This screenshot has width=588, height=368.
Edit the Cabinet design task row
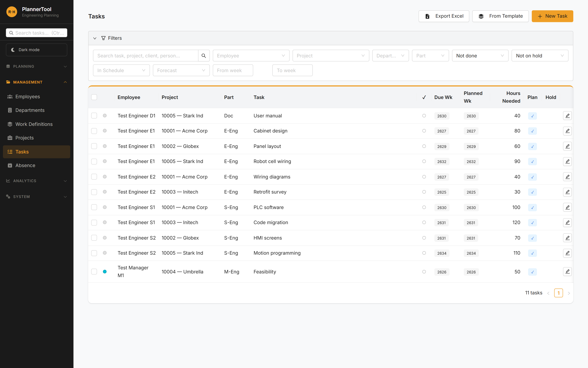[x=567, y=131]
